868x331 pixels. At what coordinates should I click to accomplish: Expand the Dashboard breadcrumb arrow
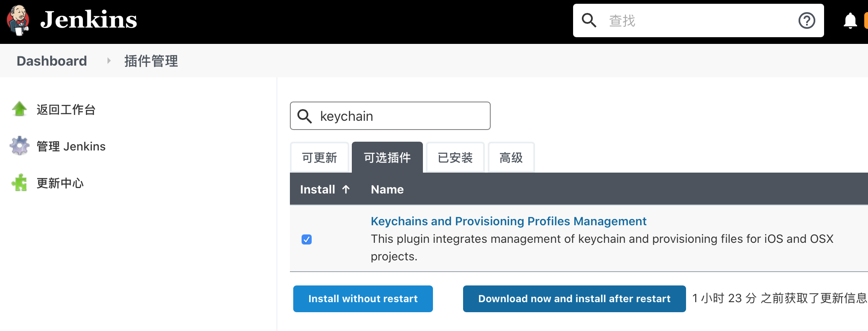click(x=109, y=61)
